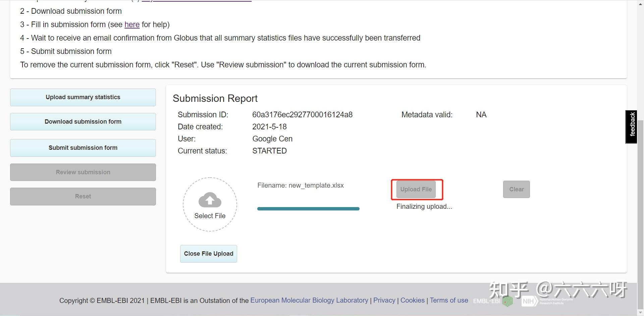Click the cloud upload icon
This screenshot has height=316, width=644.
click(210, 200)
